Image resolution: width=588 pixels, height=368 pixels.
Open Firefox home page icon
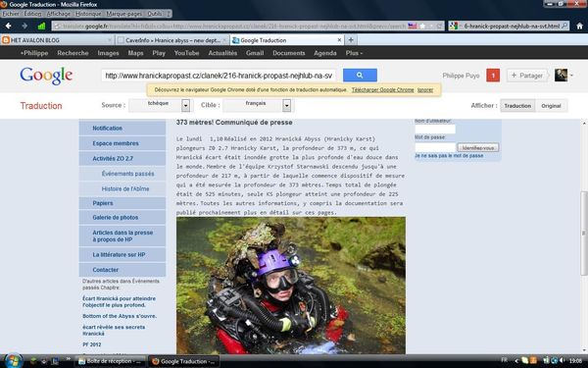click(580, 26)
